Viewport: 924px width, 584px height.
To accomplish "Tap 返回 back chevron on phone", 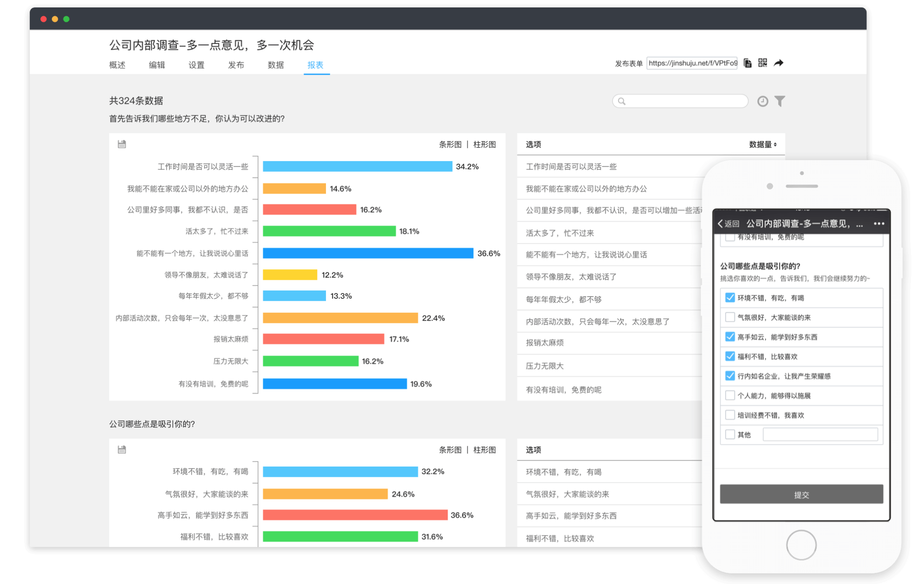I will point(728,224).
